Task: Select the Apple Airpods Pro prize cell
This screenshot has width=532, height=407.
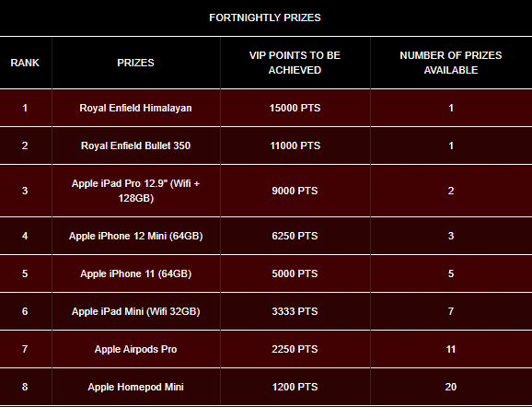Action: click(135, 349)
